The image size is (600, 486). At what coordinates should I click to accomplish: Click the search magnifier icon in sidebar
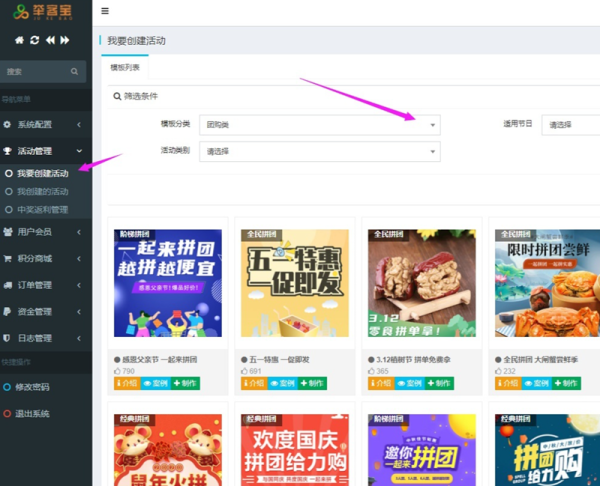click(74, 72)
